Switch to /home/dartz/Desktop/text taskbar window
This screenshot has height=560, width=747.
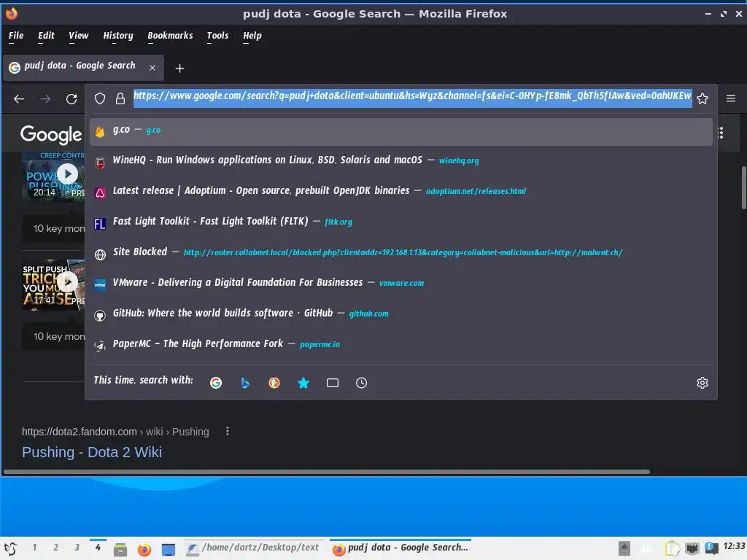coord(254,548)
